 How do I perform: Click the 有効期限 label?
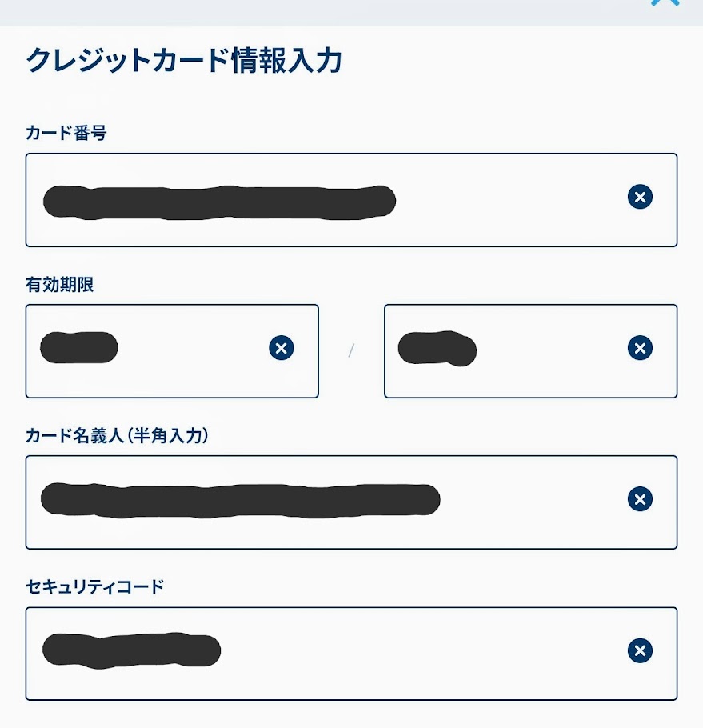[x=60, y=285]
